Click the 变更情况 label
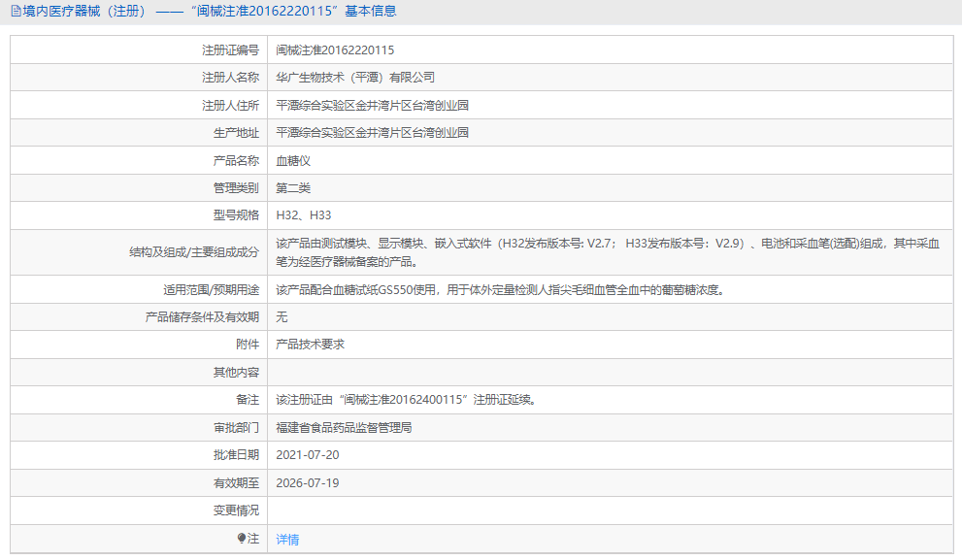This screenshot has width=962, height=560. point(236,511)
